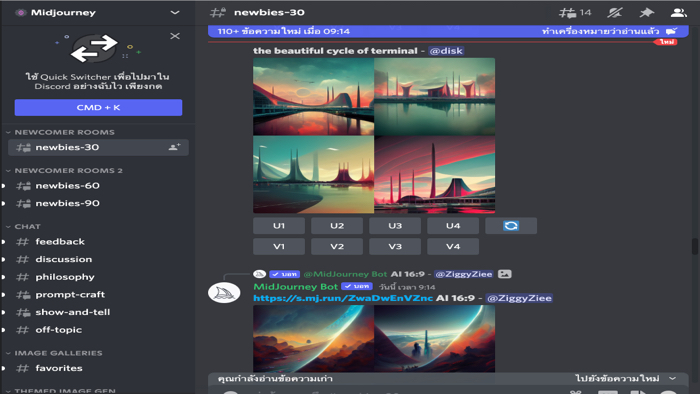Click the re-roll refresh icon button
Screen dimensions: 700x394
[x=511, y=226]
